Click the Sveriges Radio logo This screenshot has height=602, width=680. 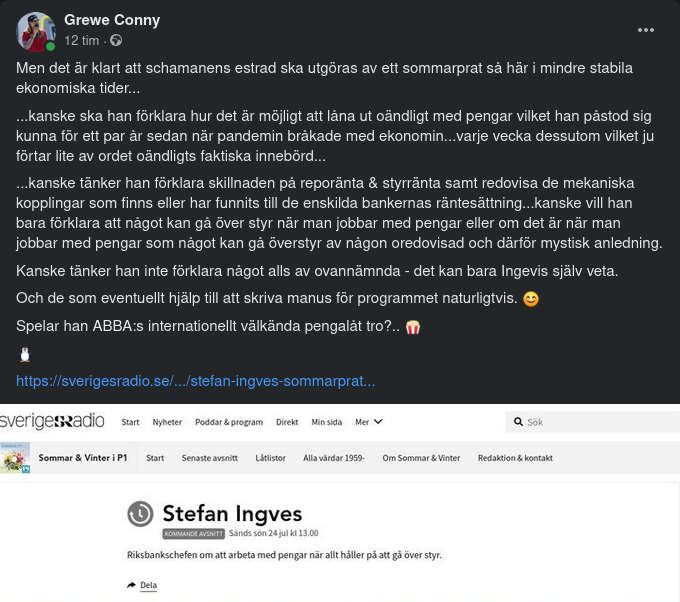coord(52,422)
